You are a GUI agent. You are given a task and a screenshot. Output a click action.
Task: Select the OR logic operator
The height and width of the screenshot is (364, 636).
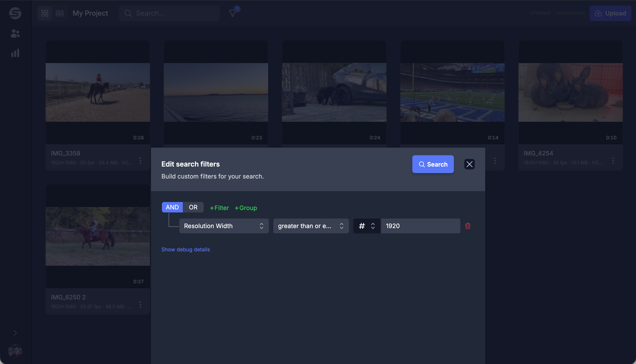pyautogui.click(x=193, y=207)
